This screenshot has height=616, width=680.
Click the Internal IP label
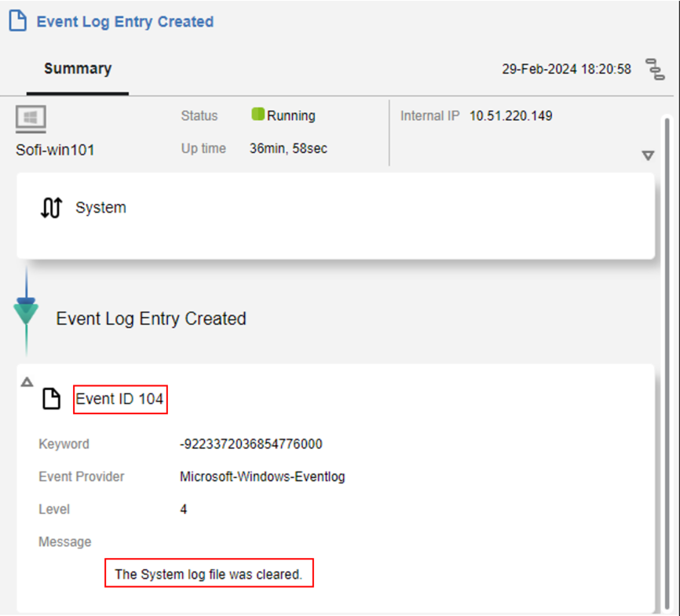(430, 115)
